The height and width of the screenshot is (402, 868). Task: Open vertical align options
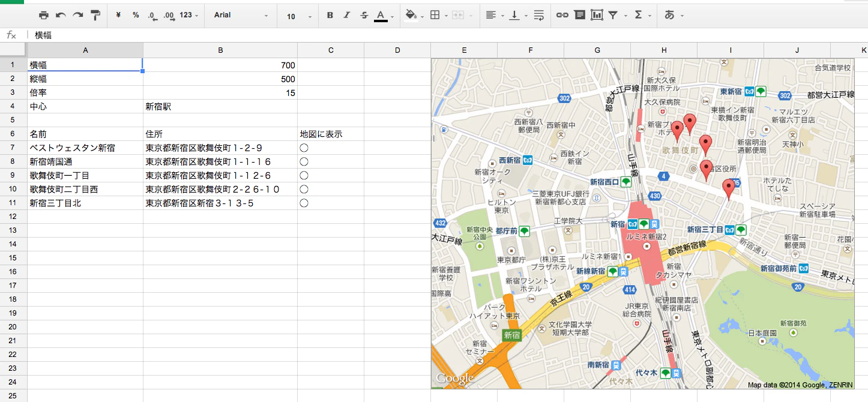pos(518,16)
